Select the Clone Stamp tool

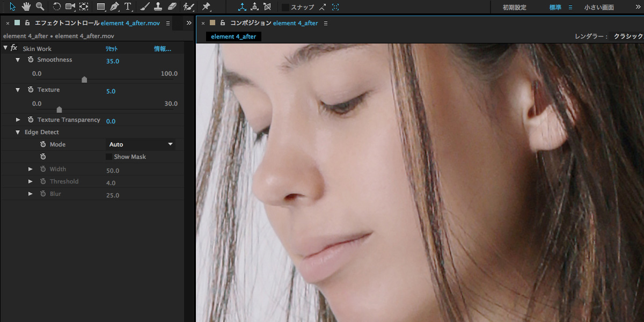pos(158,7)
